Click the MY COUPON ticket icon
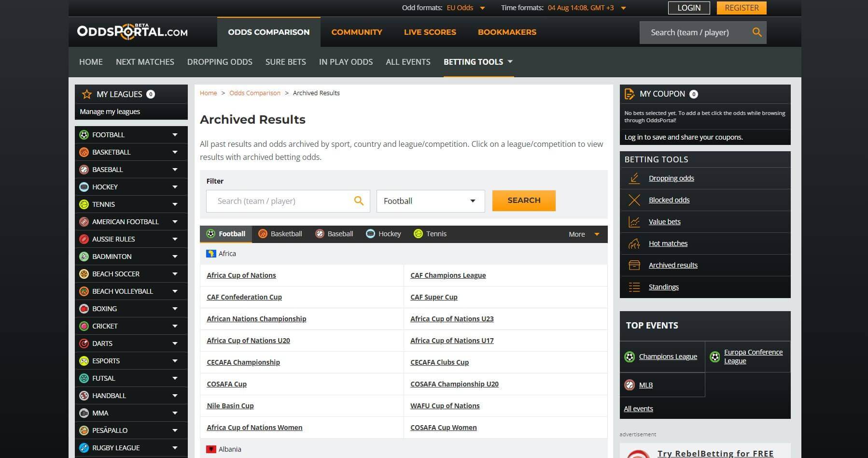Screen dimensions: 868x458 [629, 94]
